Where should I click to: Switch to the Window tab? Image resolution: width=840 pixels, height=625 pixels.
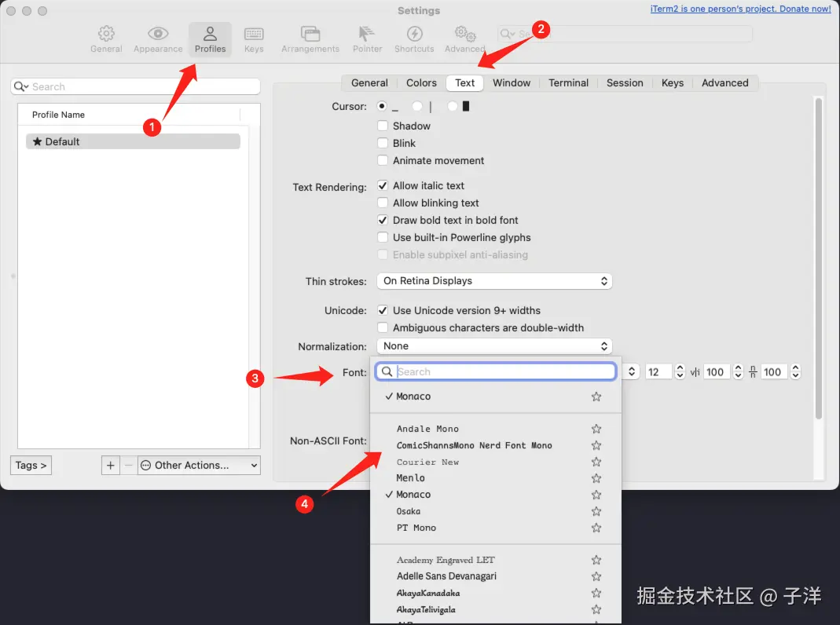point(512,83)
